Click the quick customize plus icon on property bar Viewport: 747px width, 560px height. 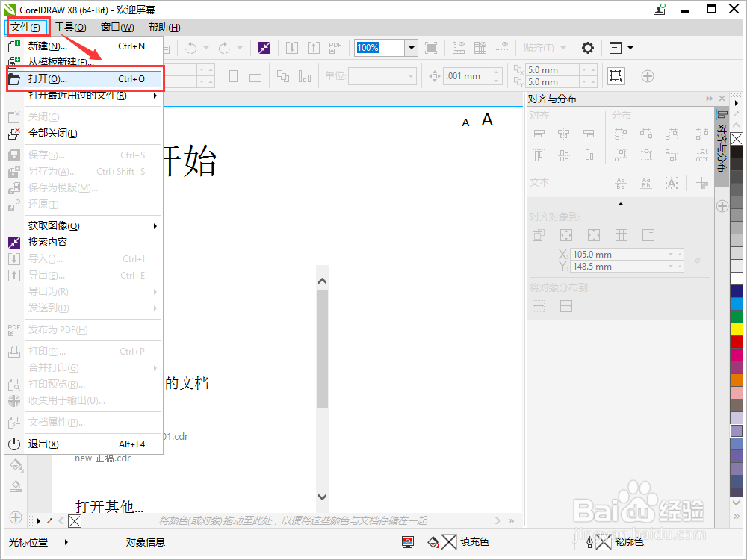point(648,76)
